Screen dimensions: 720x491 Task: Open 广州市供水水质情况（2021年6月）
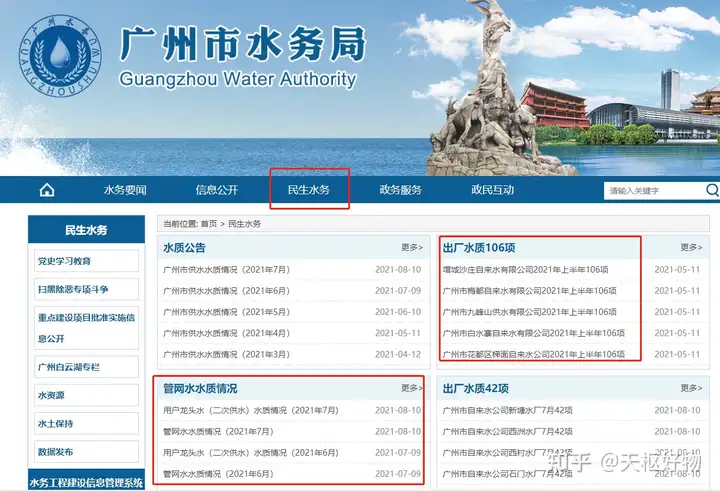click(x=226, y=291)
